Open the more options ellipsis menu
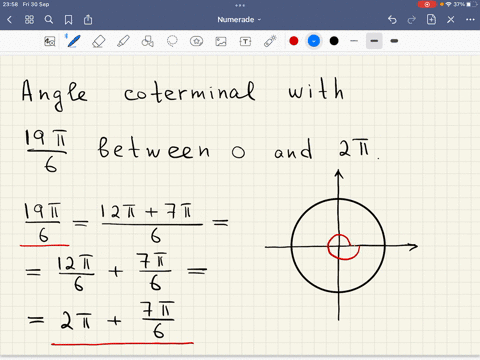Image resolution: width=480 pixels, height=360 pixels. [470, 20]
